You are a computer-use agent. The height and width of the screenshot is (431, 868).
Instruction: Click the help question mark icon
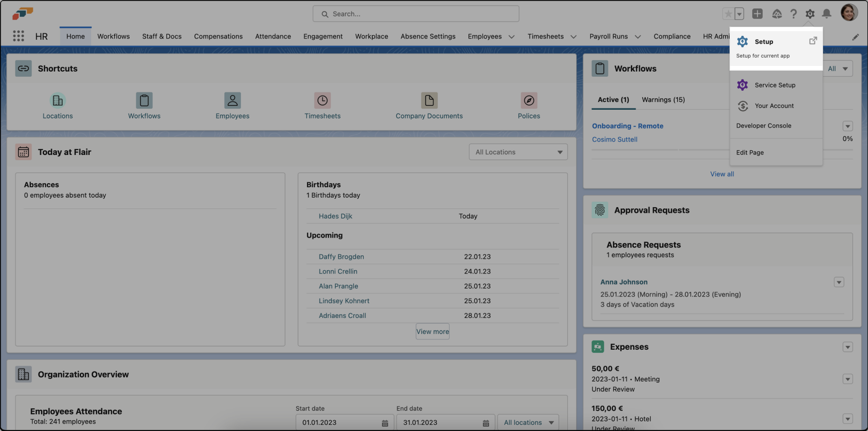[793, 14]
